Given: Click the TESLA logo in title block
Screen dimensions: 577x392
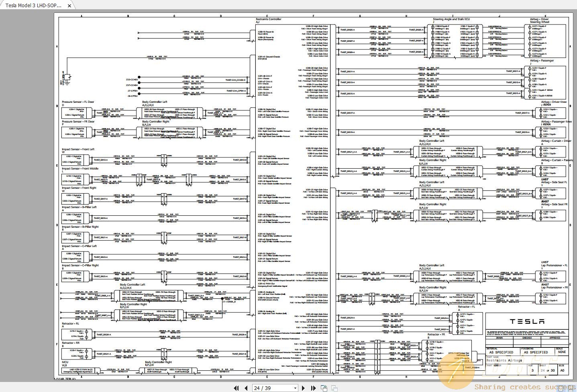Looking at the screenshot, I should 527,321.
